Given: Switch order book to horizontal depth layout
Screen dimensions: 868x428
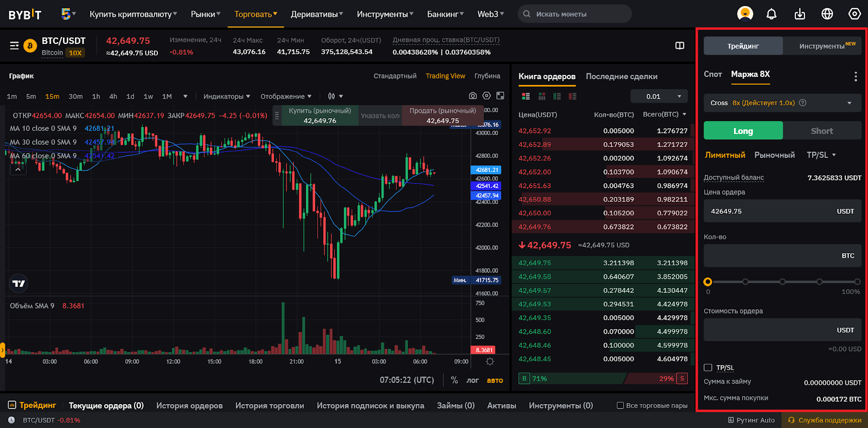Looking at the screenshot, I should pyautogui.click(x=541, y=97).
